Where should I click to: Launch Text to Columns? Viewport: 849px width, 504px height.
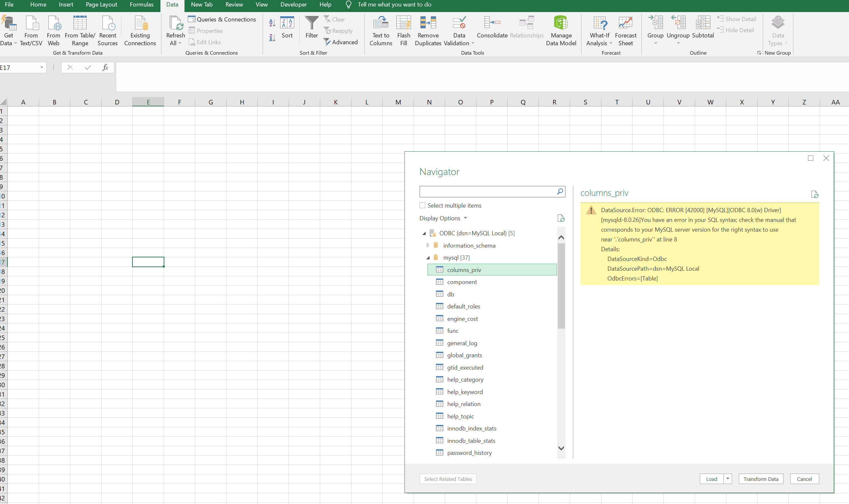pyautogui.click(x=381, y=31)
